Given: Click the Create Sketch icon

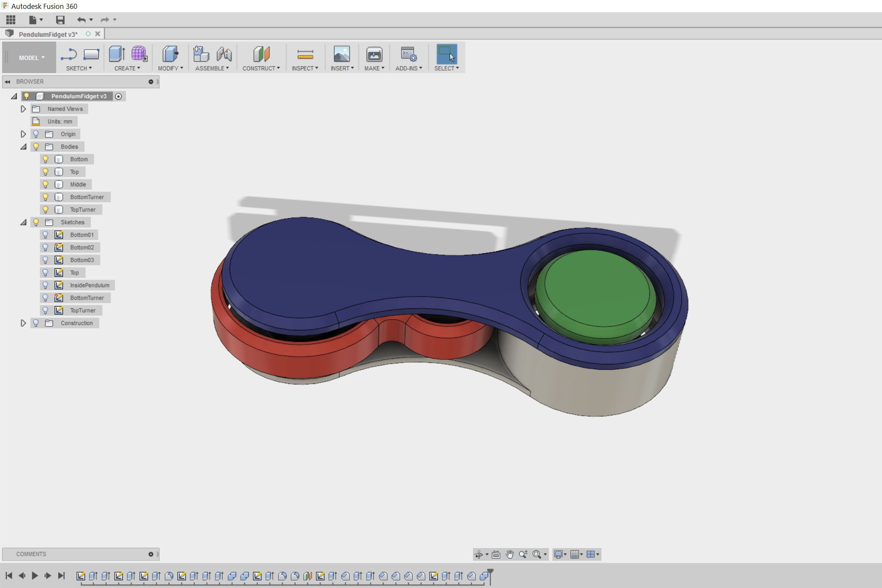Looking at the screenshot, I should (68, 55).
